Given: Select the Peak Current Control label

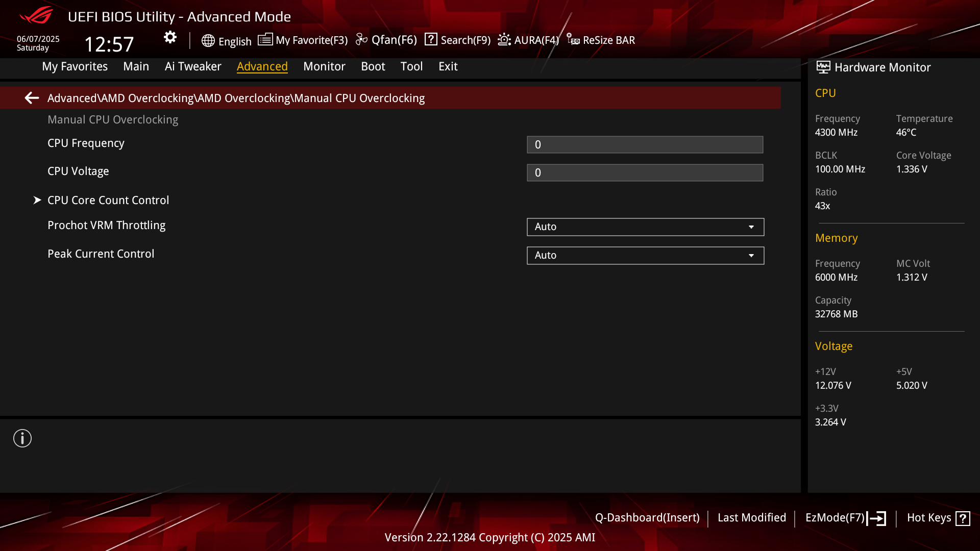Looking at the screenshot, I should pyautogui.click(x=101, y=254).
